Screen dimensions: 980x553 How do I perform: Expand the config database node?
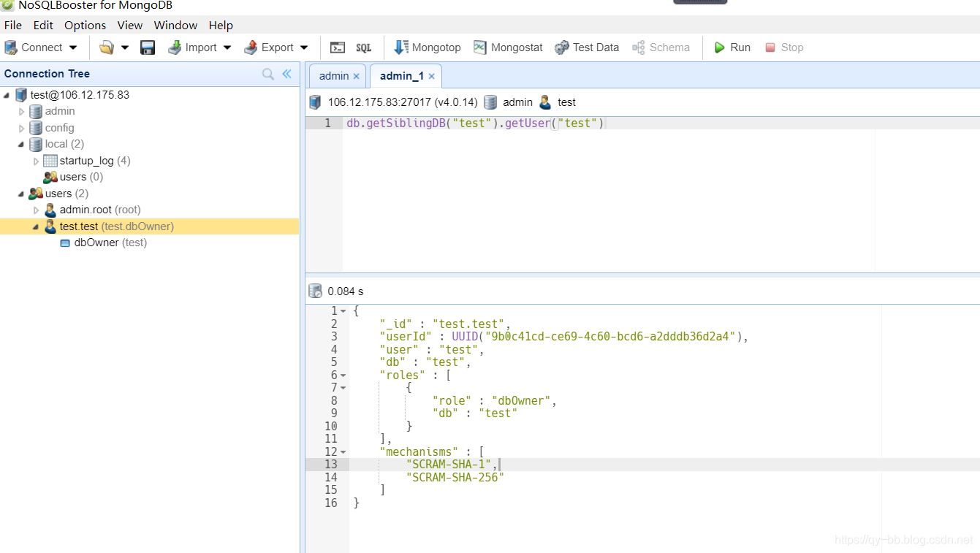coord(22,128)
